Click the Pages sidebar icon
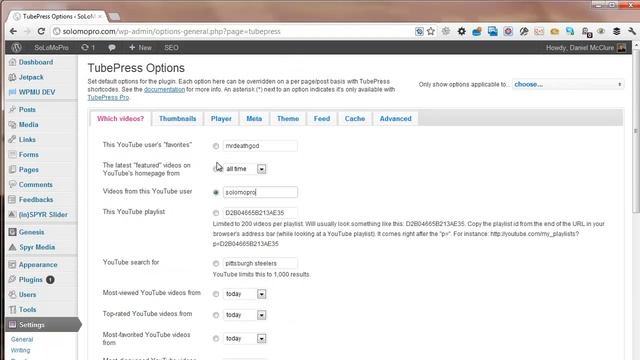Screen dimensions: 640x360 (x=12, y=169)
